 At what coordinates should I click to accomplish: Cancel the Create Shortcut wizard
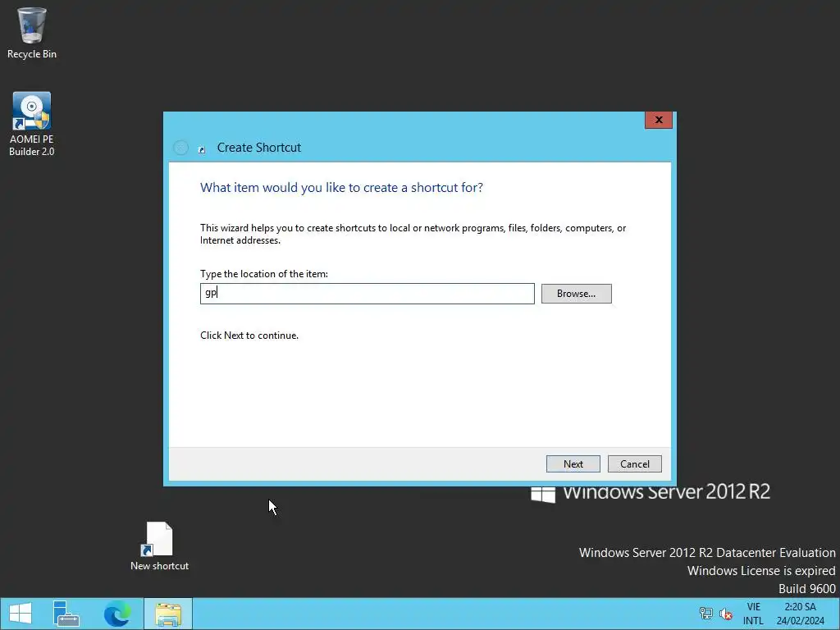634,464
